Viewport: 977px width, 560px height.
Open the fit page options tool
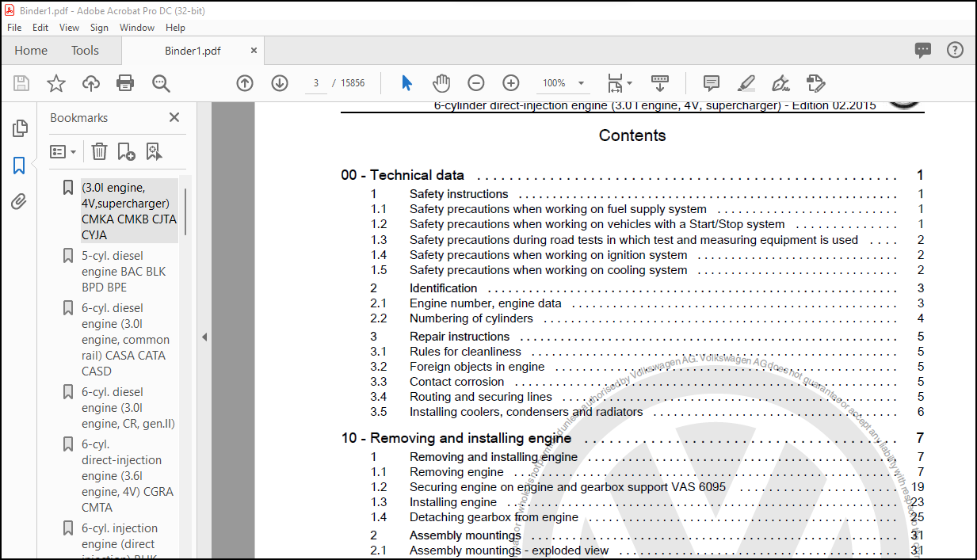click(619, 83)
